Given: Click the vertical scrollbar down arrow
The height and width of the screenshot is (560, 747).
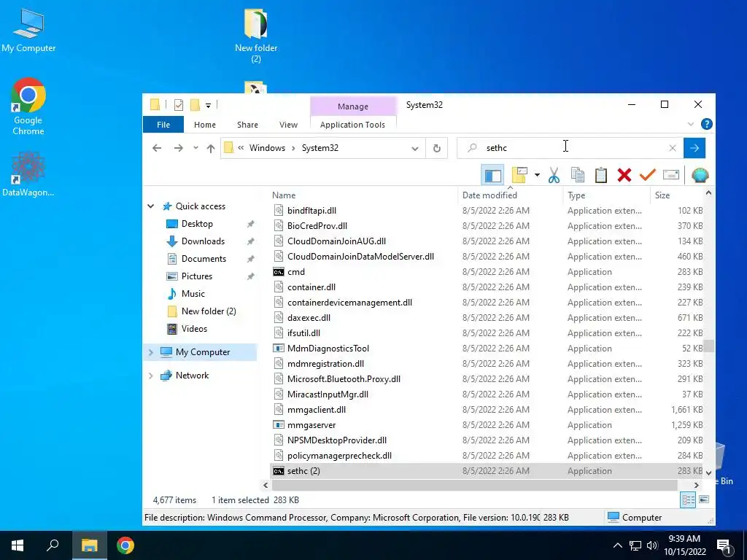Looking at the screenshot, I should pos(708,472).
